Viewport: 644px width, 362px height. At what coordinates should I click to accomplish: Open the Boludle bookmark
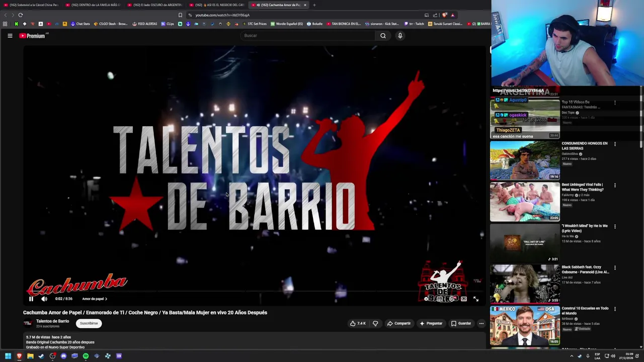point(314,24)
